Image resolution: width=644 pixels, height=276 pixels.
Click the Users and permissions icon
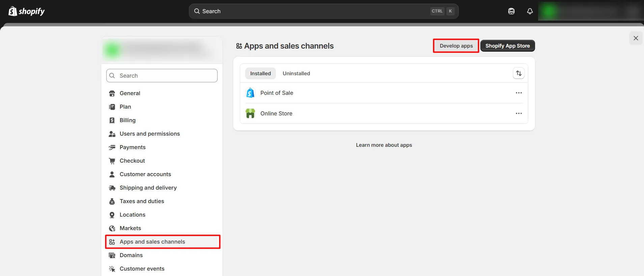coord(112,134)
